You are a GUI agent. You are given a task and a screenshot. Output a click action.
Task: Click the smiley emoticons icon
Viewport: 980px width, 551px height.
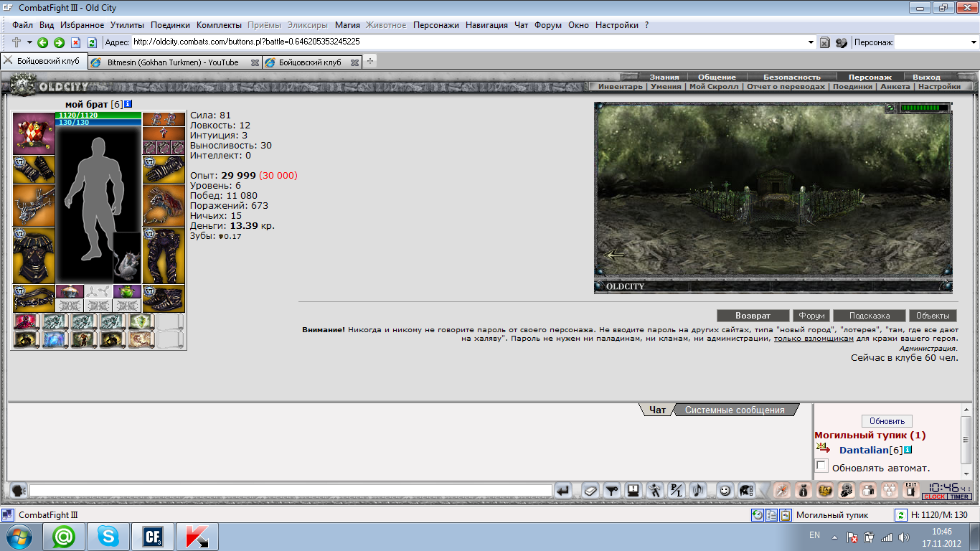point(725,491)
